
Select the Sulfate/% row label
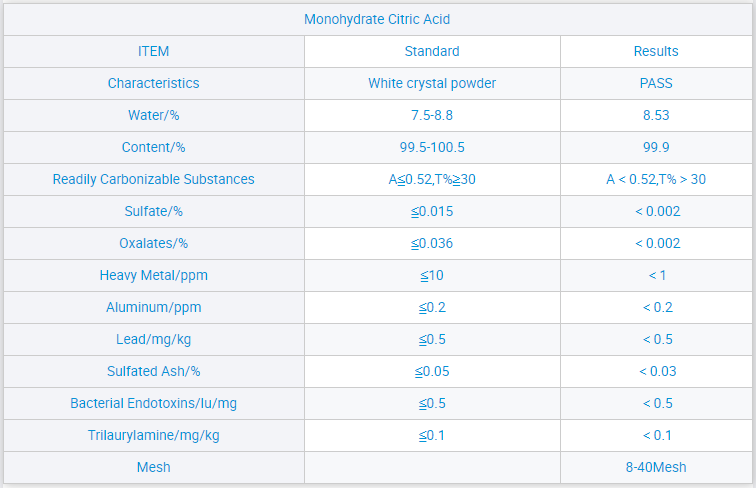153,211
